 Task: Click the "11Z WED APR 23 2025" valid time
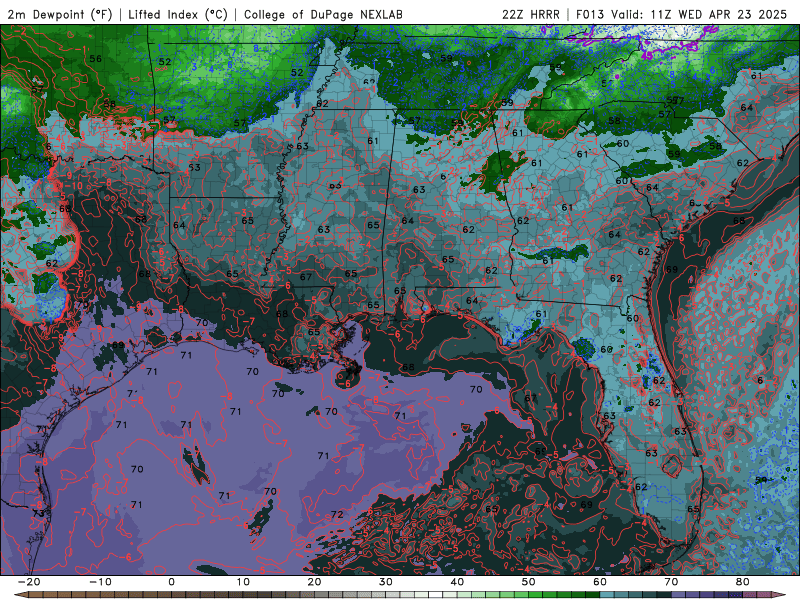[719, 15]
